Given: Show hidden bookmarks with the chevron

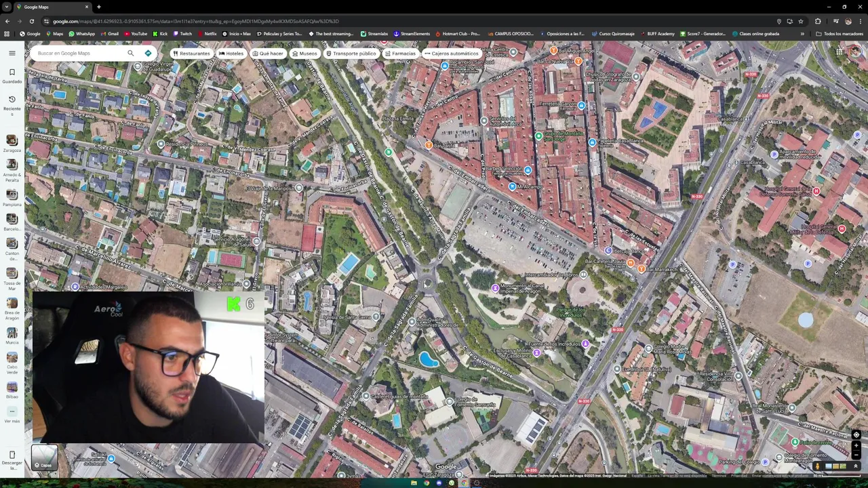Looking at the screenshot, I should (x=802, y=34).
